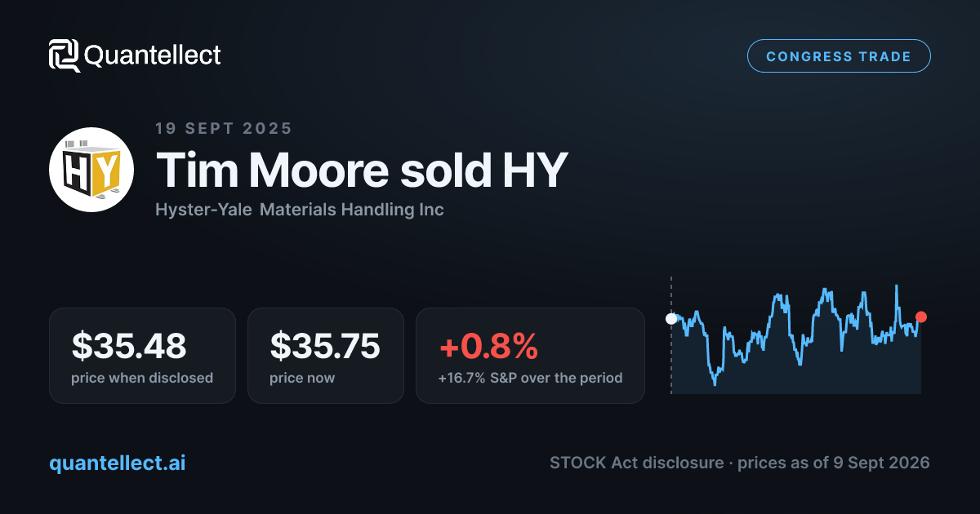Click the Quantellect logo icon
Viewport: 980px width, 514px height.
click(65, 55)
